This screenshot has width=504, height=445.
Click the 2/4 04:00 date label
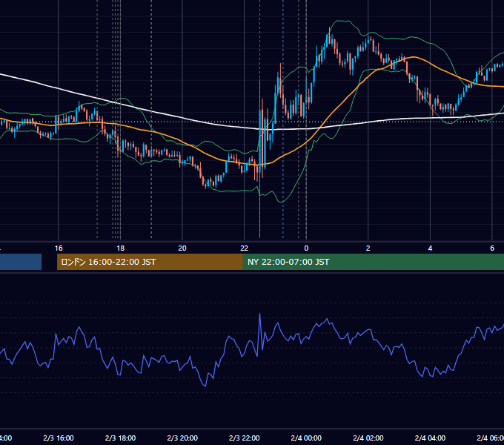click(430, 438)
